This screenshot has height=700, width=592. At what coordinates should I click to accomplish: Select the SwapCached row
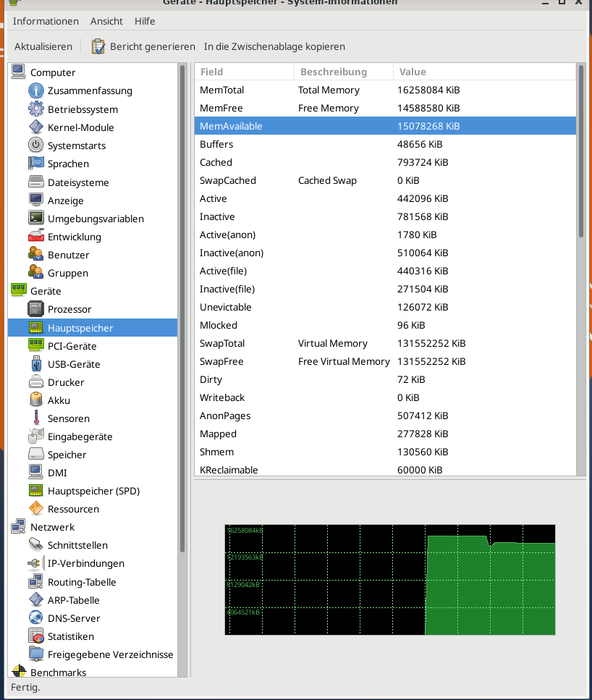(x=385, y=180)
